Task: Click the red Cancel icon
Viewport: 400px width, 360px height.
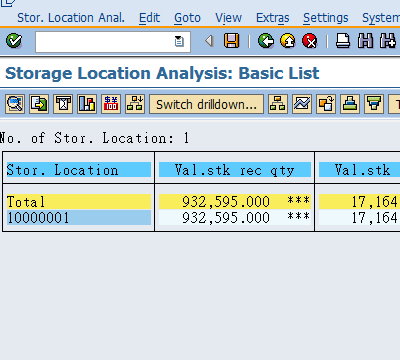Action: [x=310, y=41]
